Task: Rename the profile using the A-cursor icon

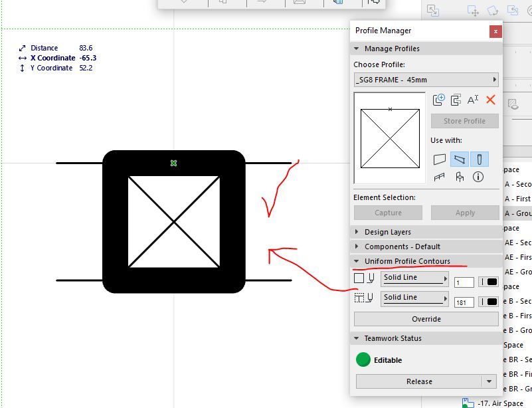Action: 473,100
